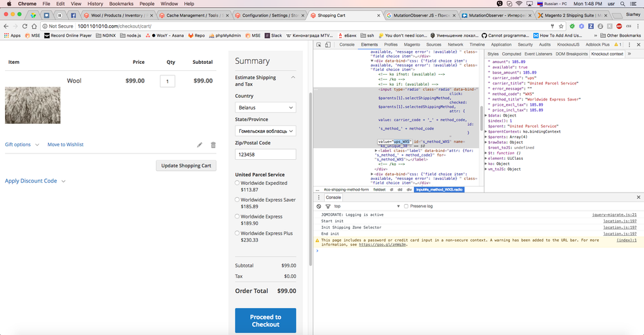This screenshot has height=335, width=644.
Task: Open the Country dropdown showing Belarus
Action: point(265,108)
